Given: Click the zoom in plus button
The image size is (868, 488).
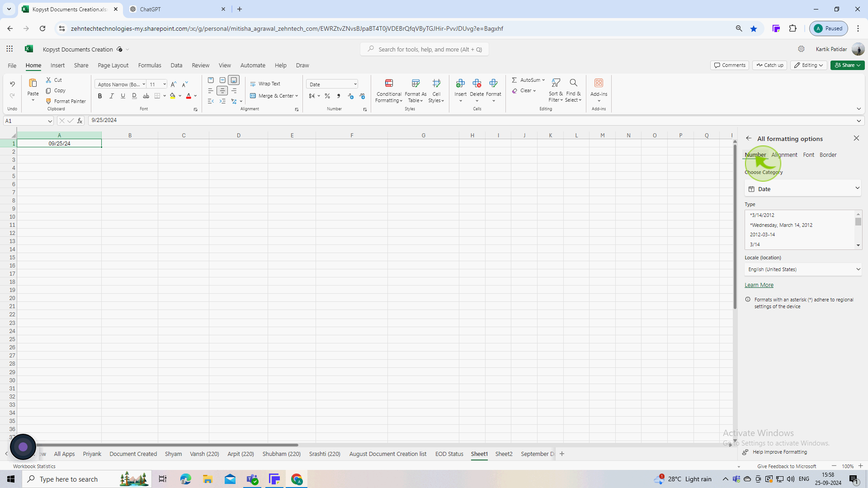Looking at the screenshot, I should pos(860,466).
